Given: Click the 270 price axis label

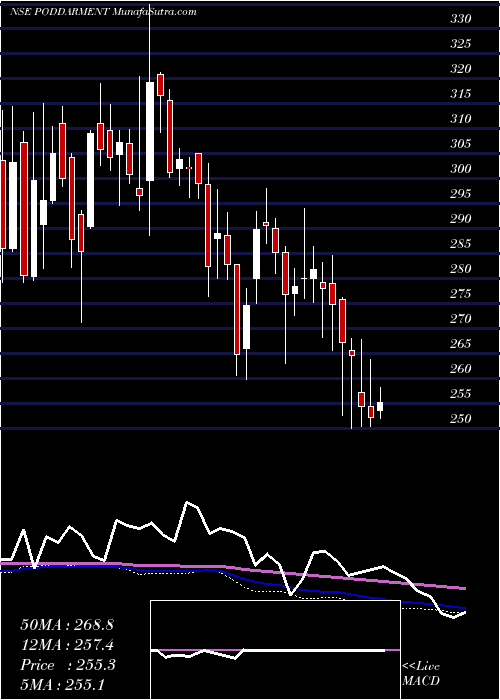Looking at the screenshot, I should tap(460, 319).
